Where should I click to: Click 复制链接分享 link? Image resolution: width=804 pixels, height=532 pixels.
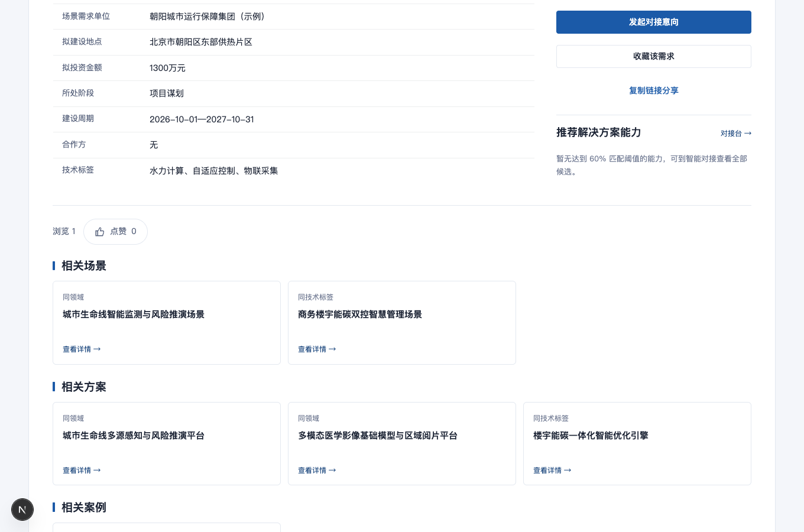(x=654, y=90)
